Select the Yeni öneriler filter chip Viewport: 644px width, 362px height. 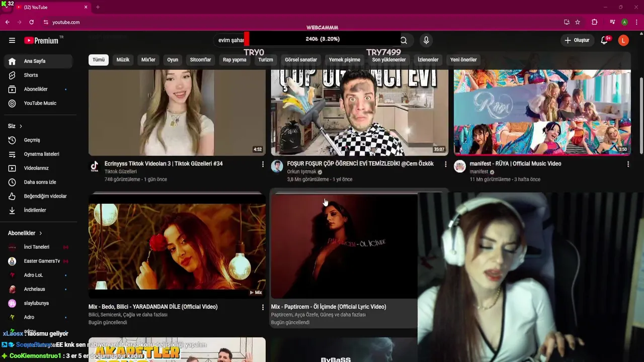[x=463, y=60]
